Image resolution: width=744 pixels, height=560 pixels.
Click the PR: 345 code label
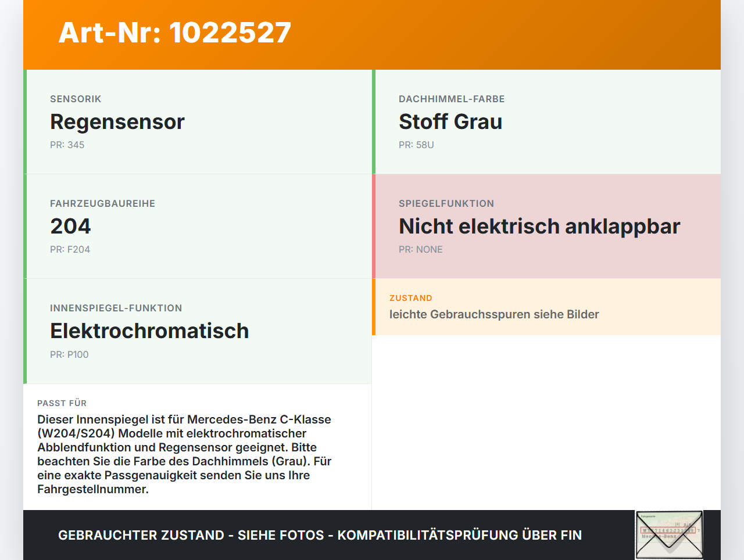(67, 145)
